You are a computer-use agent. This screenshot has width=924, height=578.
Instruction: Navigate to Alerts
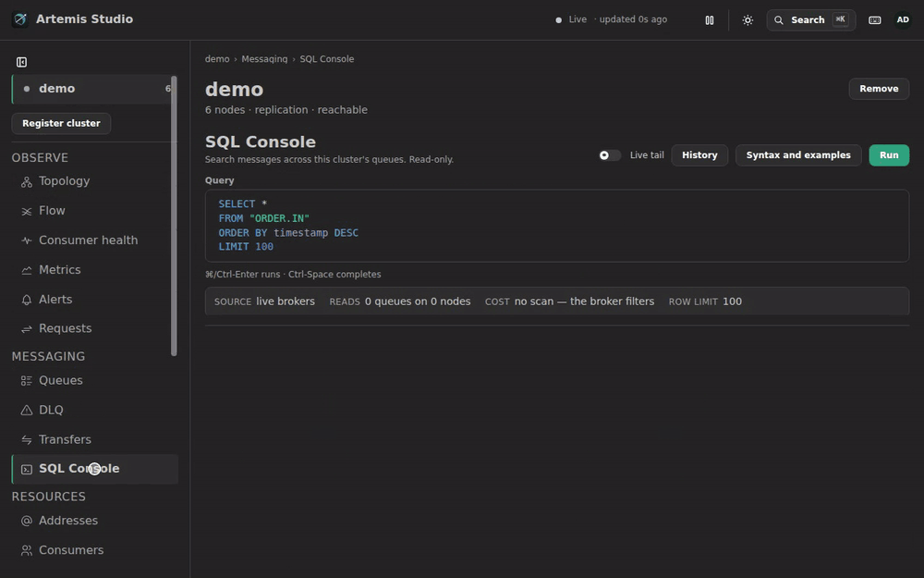94,299
